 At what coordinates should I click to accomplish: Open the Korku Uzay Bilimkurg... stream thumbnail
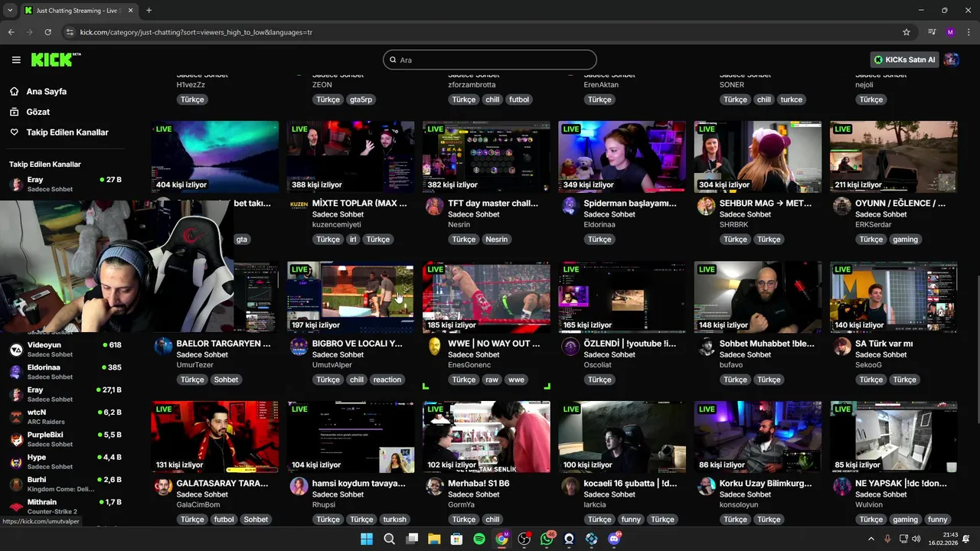[758, 437]
